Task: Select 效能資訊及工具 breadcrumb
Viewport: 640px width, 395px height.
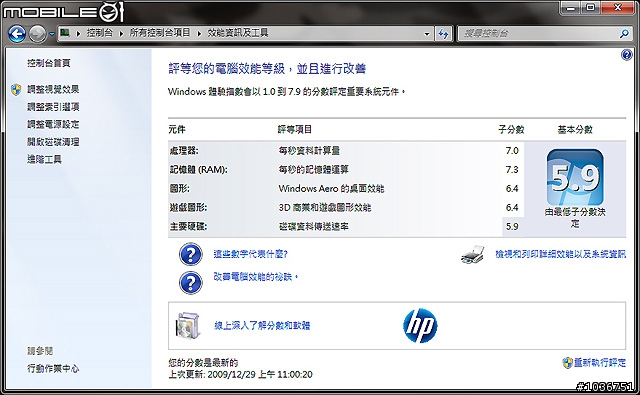Action: pyautogui.click(x=238, y=33)
